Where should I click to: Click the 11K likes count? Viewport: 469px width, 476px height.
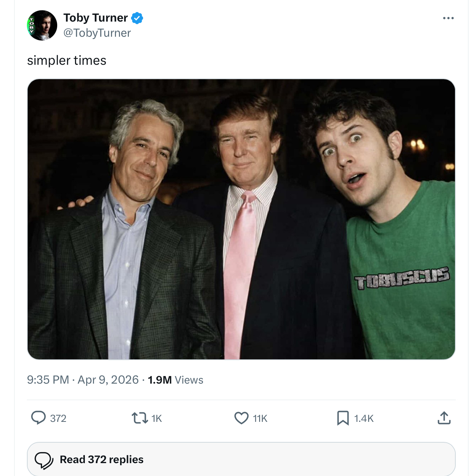pos(260,418)
